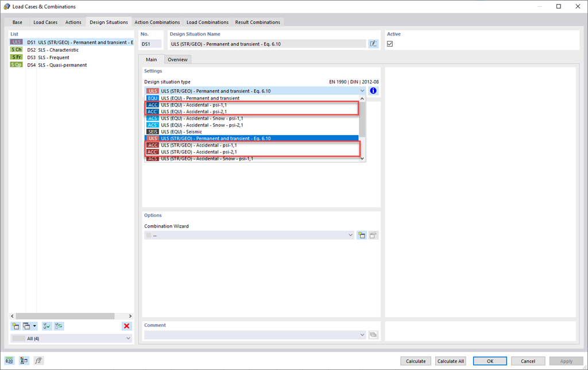This screenshot has height=370, width=588.
Task: Invert activation of design situations
Action: [x=59, y=326]
